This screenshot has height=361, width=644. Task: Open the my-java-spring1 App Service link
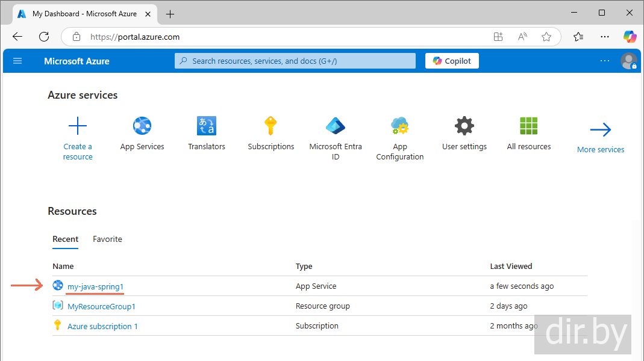[x=95, y=286]
